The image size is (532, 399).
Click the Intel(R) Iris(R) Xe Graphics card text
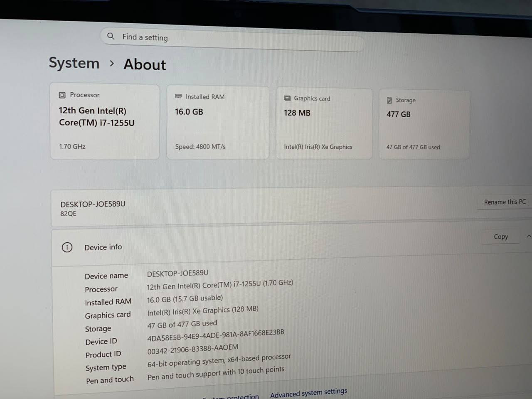coord(318,147)
